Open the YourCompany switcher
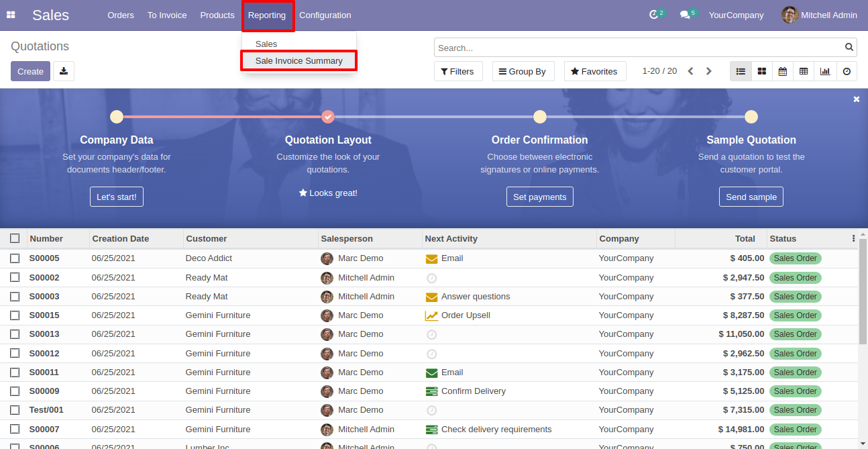 click(736, 15)
